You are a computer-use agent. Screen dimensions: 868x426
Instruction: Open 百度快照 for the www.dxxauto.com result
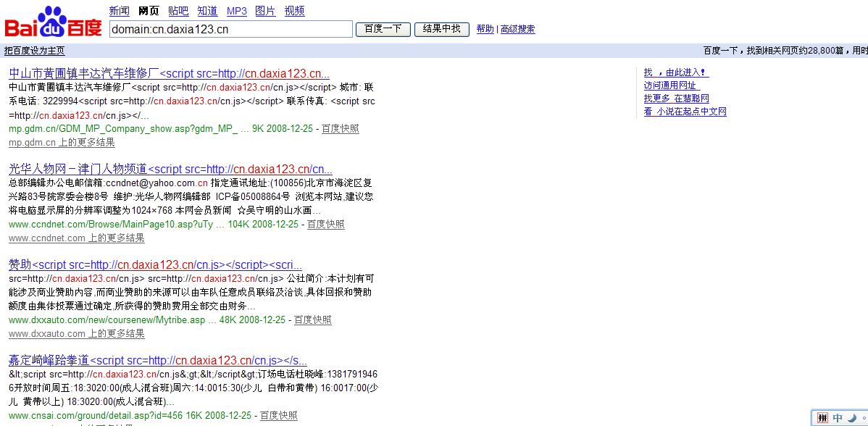pyautogui.click(x=313, y=320)
